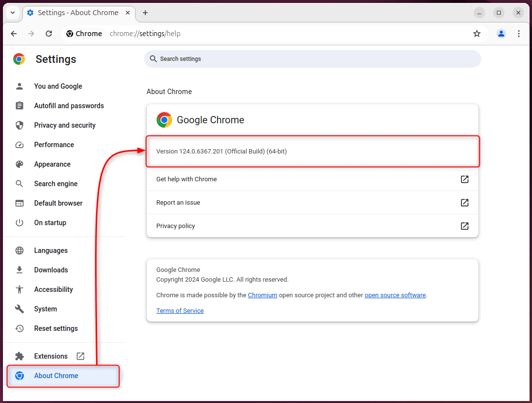Click the Languages globe icon
Image resolution: width=532 pixels, height=403 pixels.
[x=20, y=250]
